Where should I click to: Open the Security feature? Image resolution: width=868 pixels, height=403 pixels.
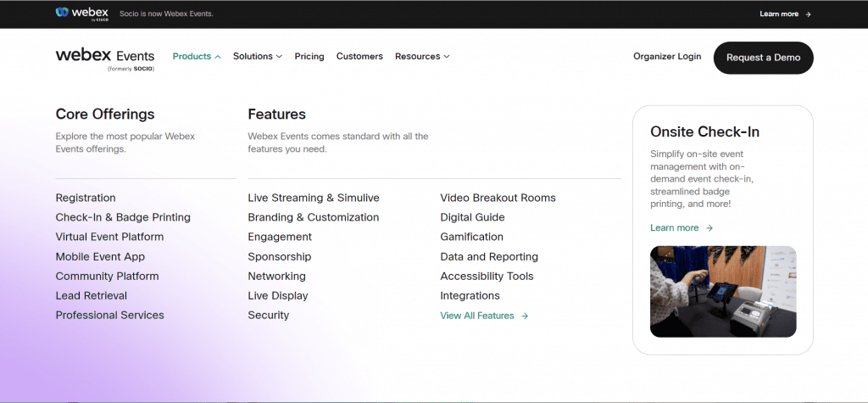pyautogui.click(x=269, y=315)
